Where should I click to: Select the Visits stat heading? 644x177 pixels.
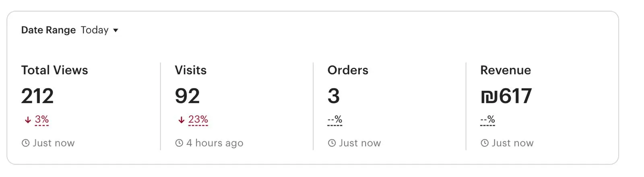[x=190, y=70]
